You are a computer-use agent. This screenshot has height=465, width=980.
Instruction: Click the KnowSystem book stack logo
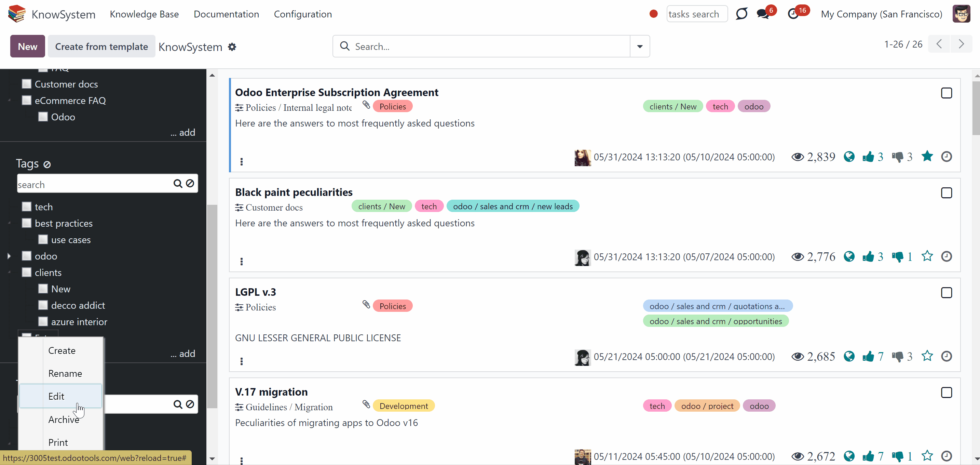tap(17, 14)
